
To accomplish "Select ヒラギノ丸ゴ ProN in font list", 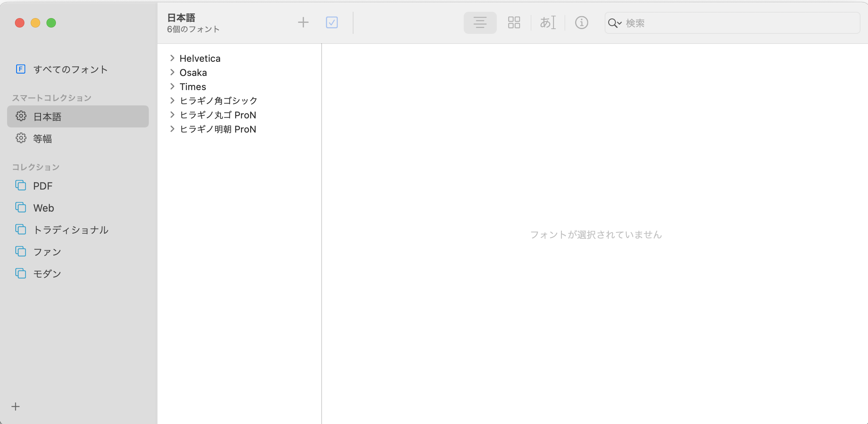I will click(218, 115).
